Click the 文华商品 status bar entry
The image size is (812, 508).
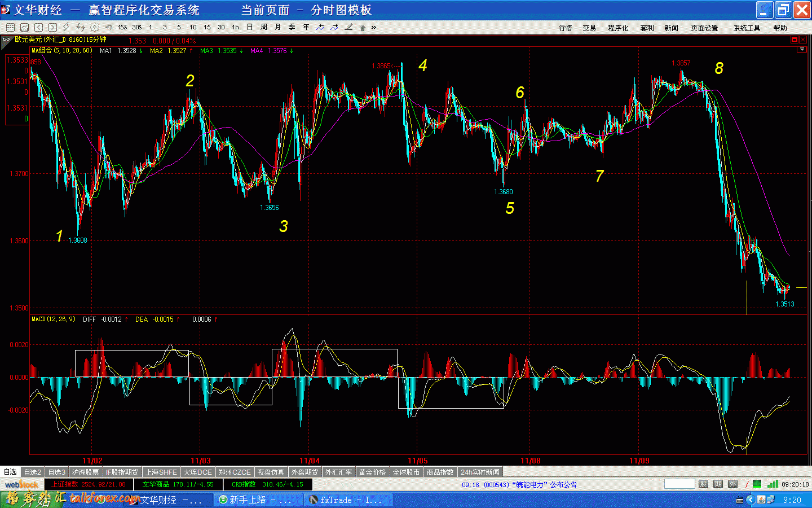tap(178, 484)
